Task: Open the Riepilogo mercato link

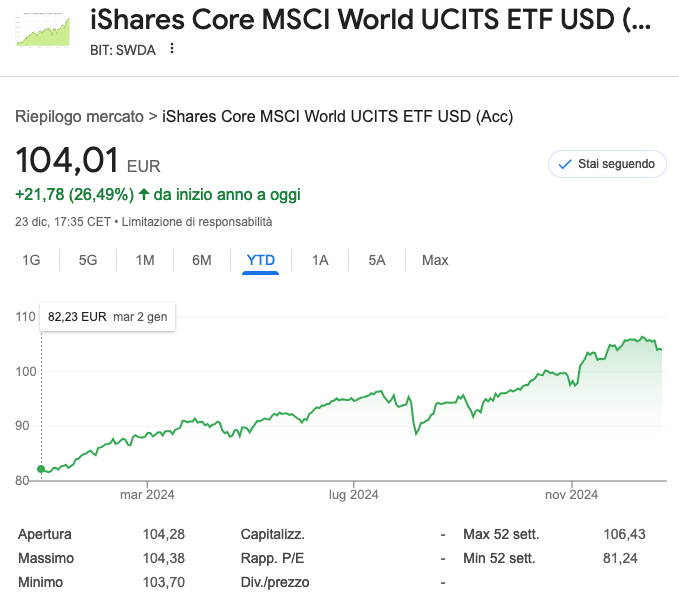Action: (79, 116)
